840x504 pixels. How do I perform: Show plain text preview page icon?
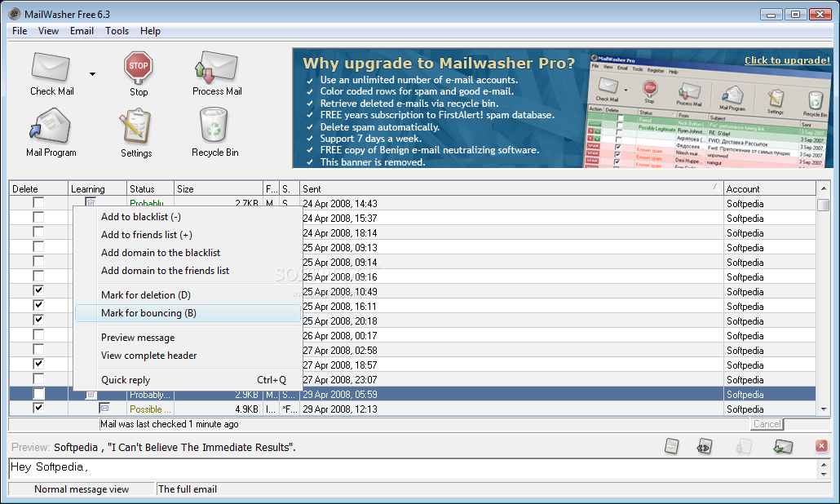click(672, 446)
